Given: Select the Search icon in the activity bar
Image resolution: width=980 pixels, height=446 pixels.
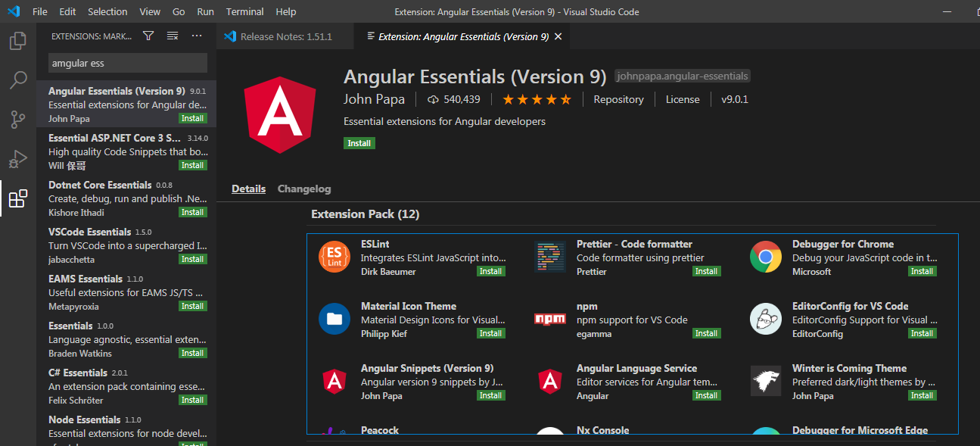Looking at the screenshot, I should [17, 80].
